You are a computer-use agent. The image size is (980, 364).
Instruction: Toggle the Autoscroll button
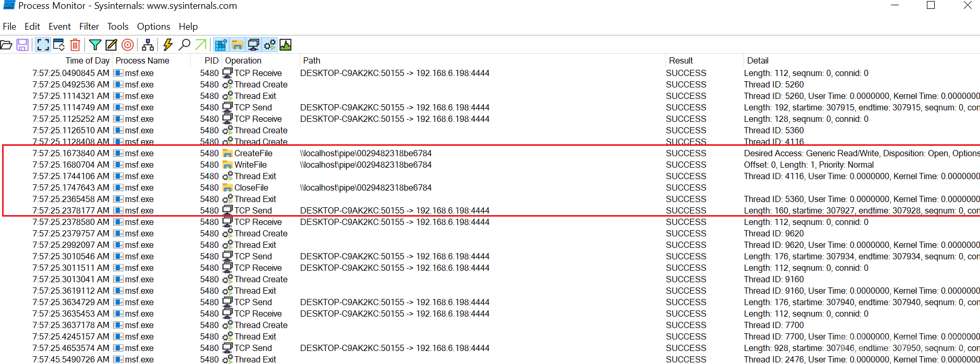[x=59, y=45]
